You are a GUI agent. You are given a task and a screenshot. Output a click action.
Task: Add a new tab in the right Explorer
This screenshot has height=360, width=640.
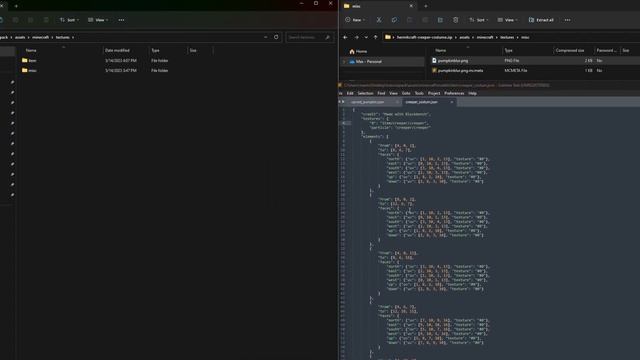(426, 6)
